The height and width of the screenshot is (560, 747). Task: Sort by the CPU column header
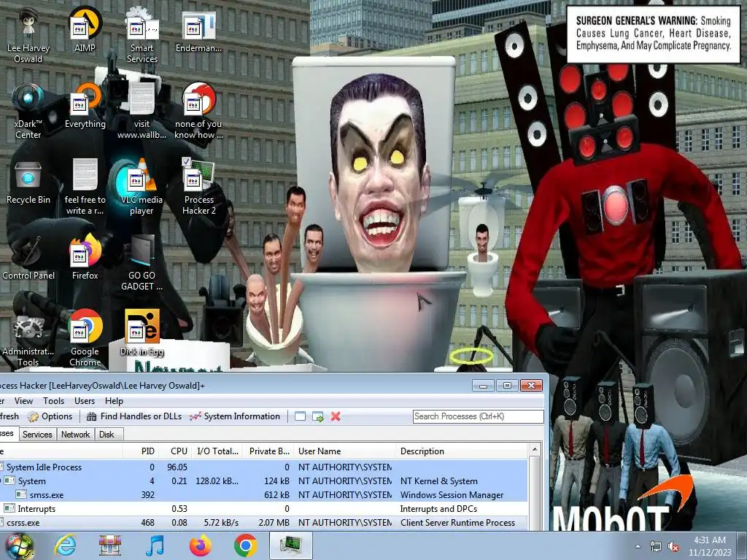(175, 451)
